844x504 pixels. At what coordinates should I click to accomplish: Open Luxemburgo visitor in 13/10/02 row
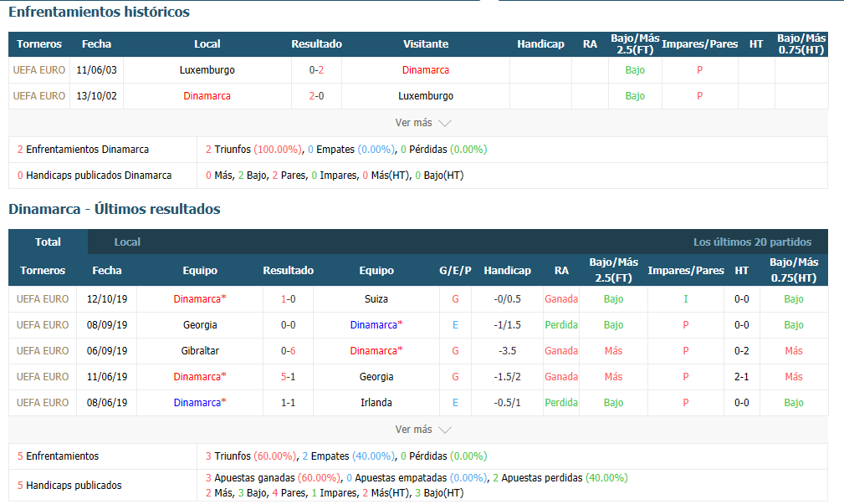click(425, 96)
